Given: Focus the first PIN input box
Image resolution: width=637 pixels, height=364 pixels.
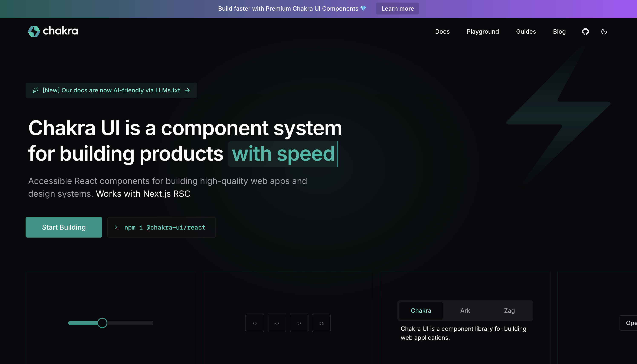Looking at the screenshot, I should click(x=255, y=323).
